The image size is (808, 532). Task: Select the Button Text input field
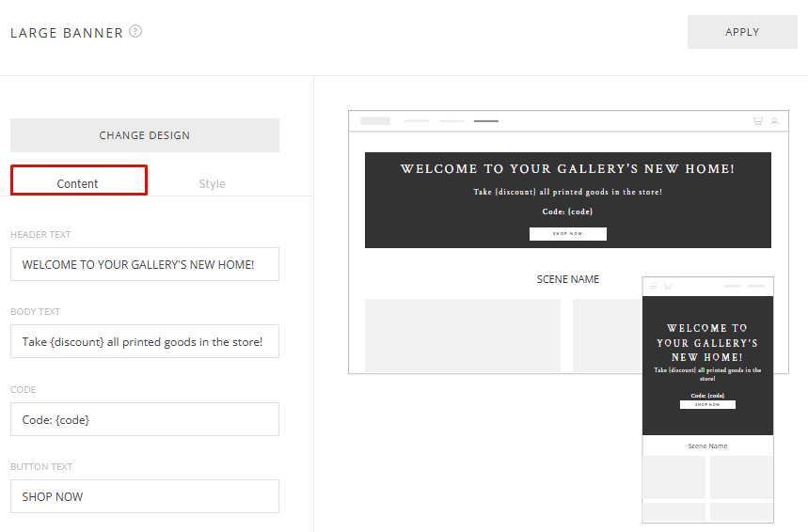[x=145, y=496]
